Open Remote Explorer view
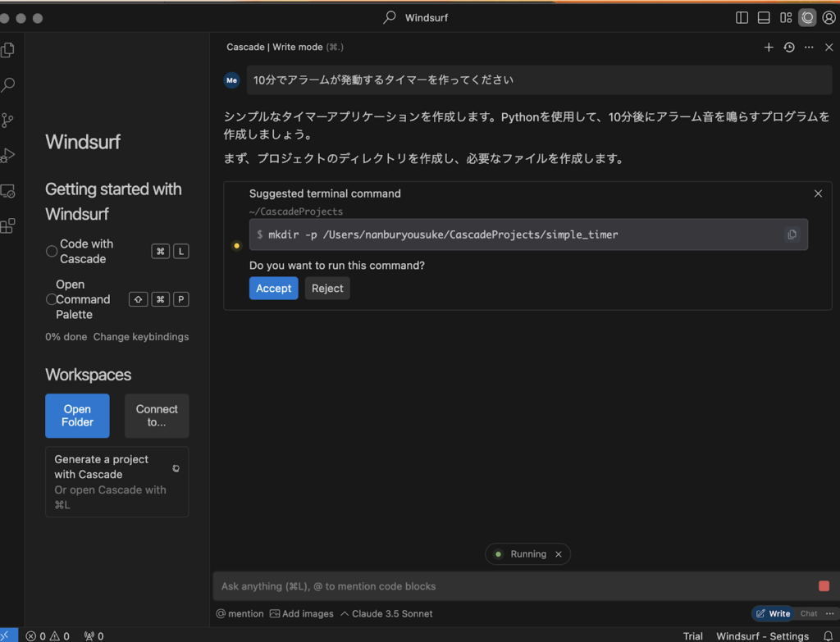 (7, 190)
